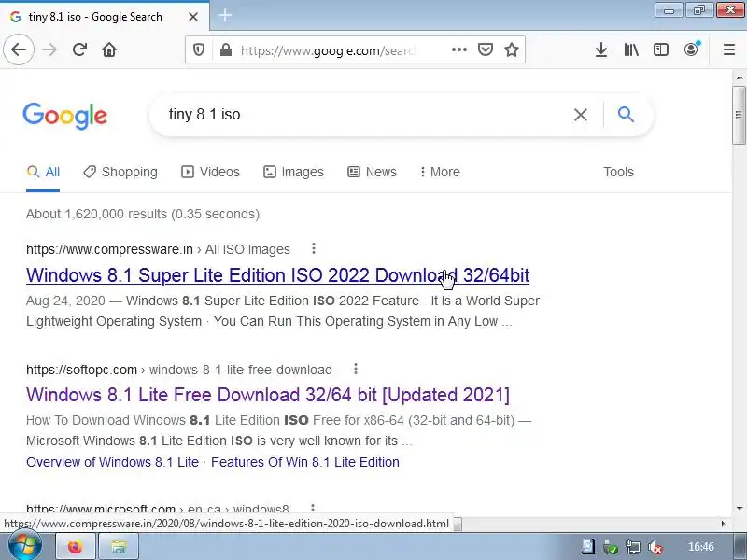Open options for compressware.in result
Viewport: 747px width, 560px height.
point(313,248)
